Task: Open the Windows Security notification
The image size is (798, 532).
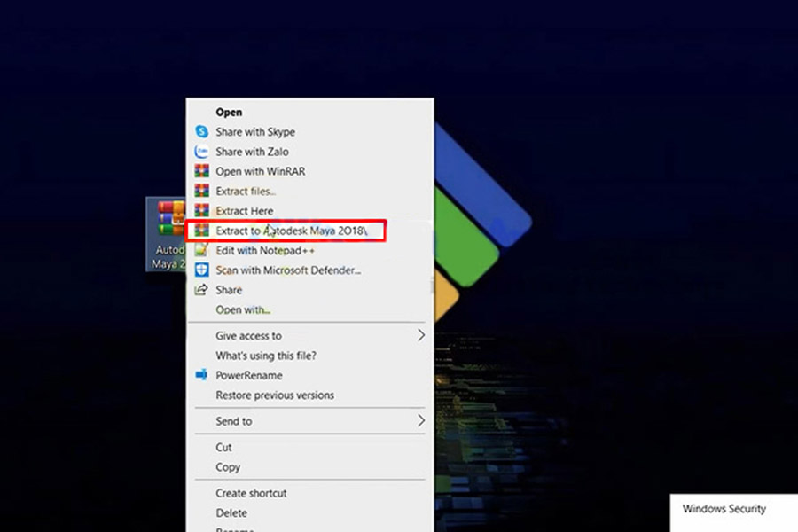Action: click(x=734, y=512)
